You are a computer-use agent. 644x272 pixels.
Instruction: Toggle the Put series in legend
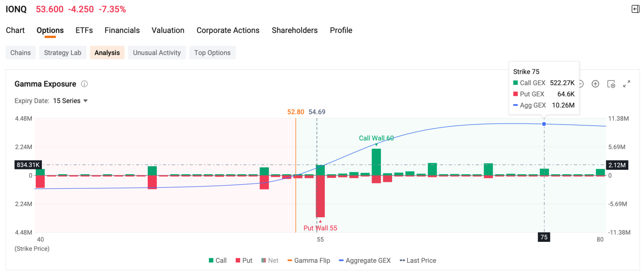[244, 260]
